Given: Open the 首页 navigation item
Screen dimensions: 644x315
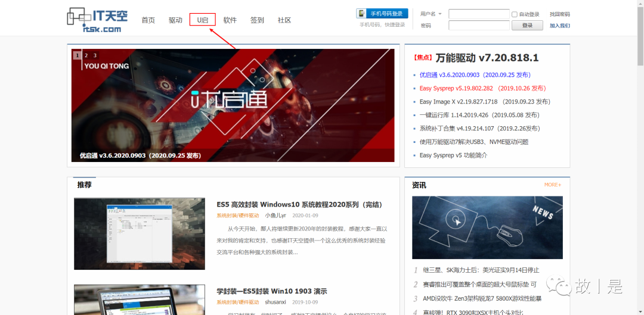Looking at the screenshot, I should (x=148, y=20).
